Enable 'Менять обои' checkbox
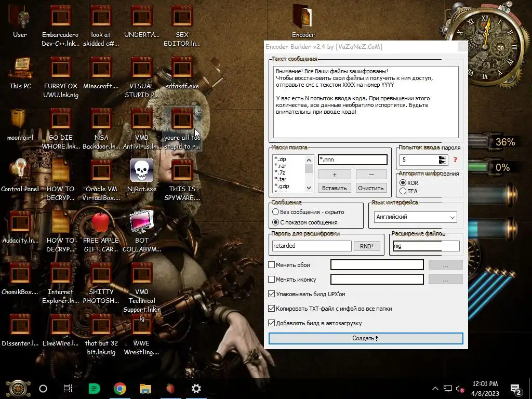 pos(271,264)
